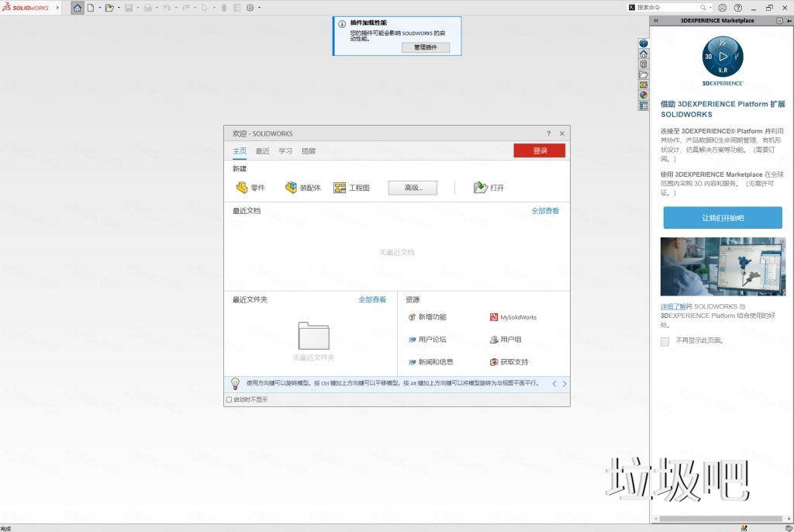Click the red 登录 button

point(540,150)
